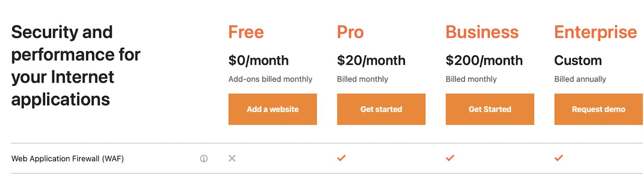The width and height of the screenshot is (644, 175).
Task: Click the WAF checkmark under Pro plan
Action: tap(341, 158)
